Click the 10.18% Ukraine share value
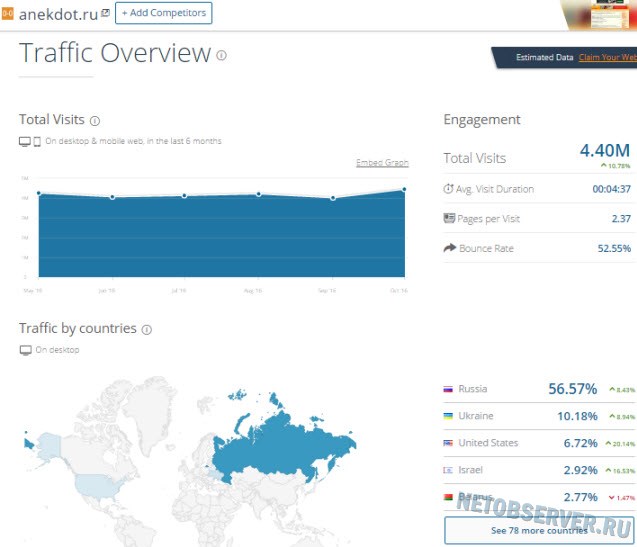Viewport: 637px width, 547px height. tap(577, 416)
